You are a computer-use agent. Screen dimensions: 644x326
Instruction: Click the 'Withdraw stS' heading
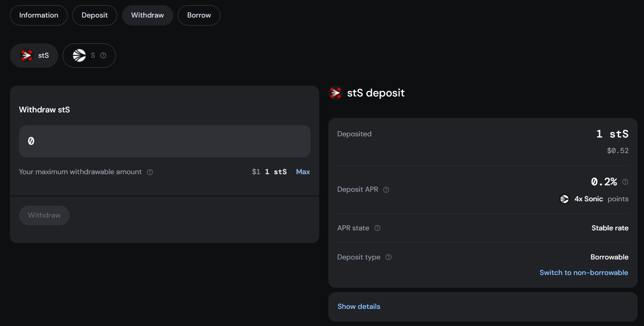[x=44, y=110]
